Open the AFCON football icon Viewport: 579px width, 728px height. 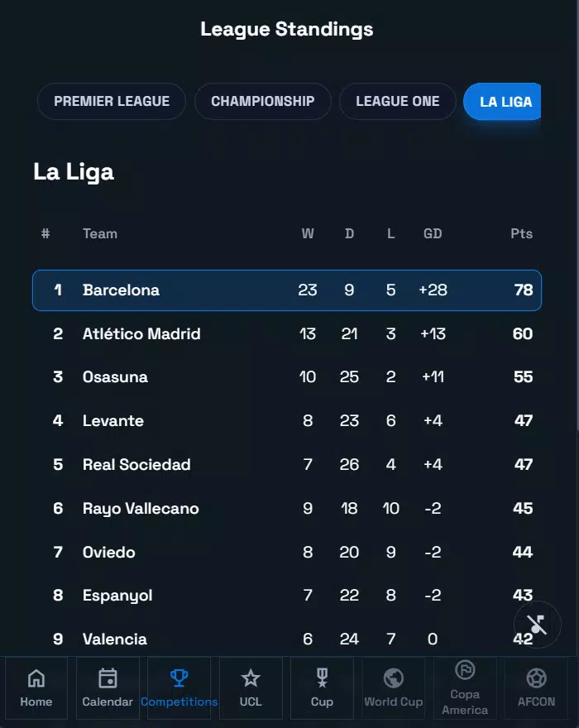[x=536, y=679]
